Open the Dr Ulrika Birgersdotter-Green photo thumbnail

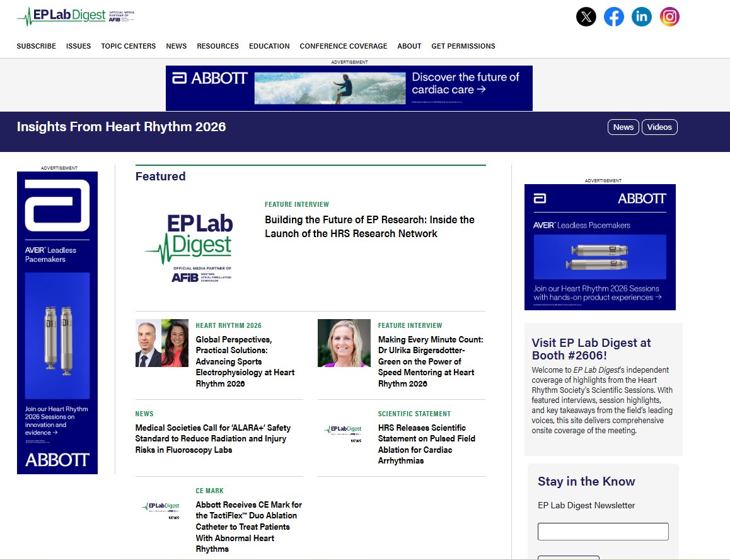pyautogui.click(x=344, y=343)
